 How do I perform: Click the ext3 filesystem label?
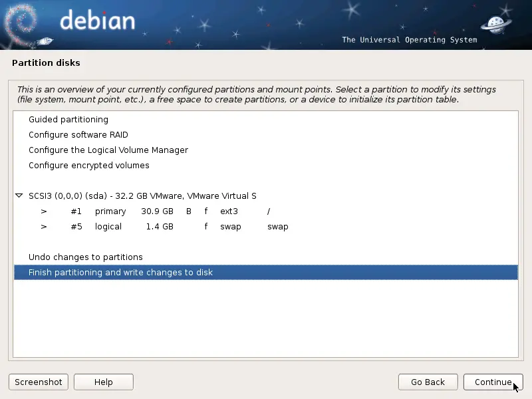click(229, 211)
